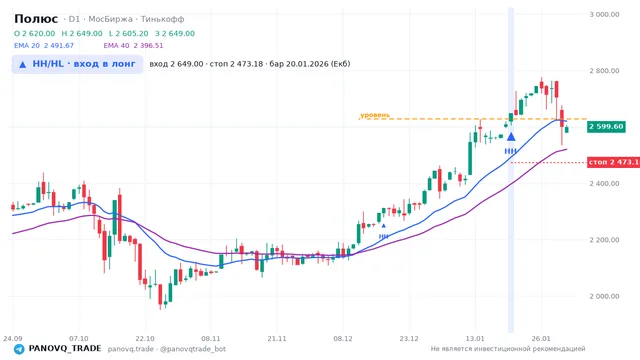The image size is (640, 360).
Task: Click the 08.11 date axis label
Action: pyautogui.click(x=211, y=338)
